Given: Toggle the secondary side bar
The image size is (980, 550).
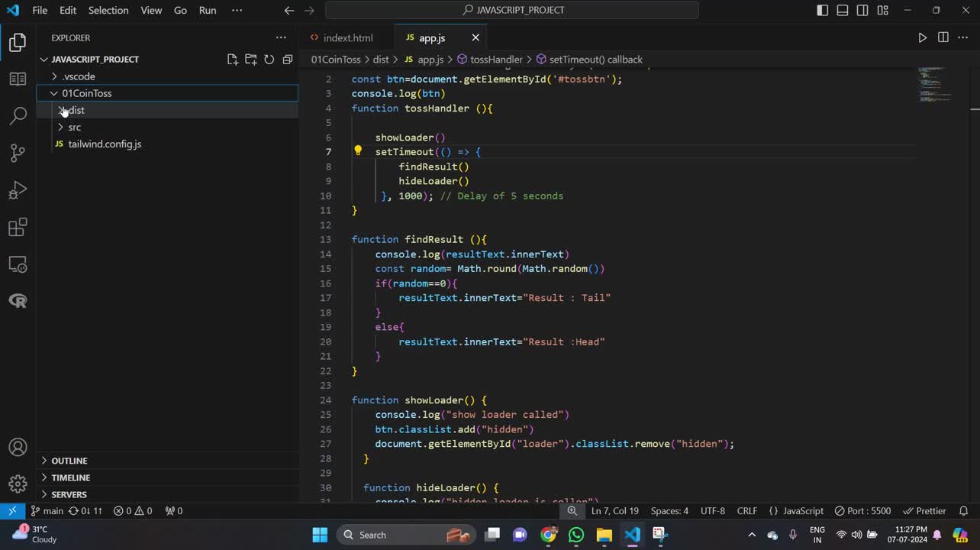Looking at the screenshot, I should click(862, 11).
